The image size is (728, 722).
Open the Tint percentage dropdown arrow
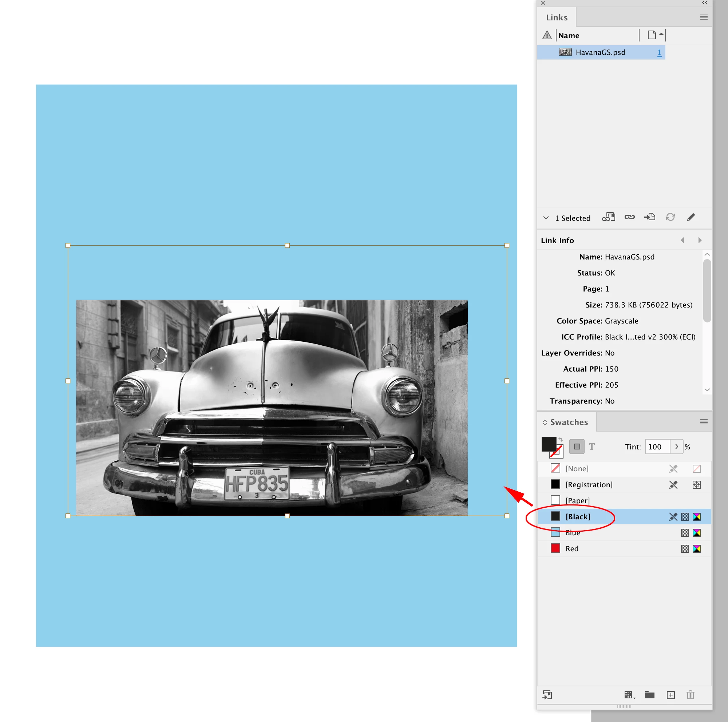tap(676, 447)
